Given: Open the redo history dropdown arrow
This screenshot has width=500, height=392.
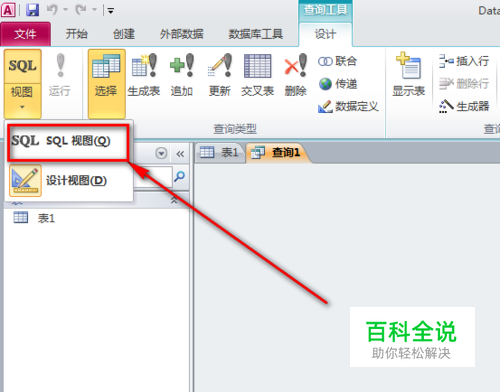Looking at the screenshot, I should click(95, 10).
